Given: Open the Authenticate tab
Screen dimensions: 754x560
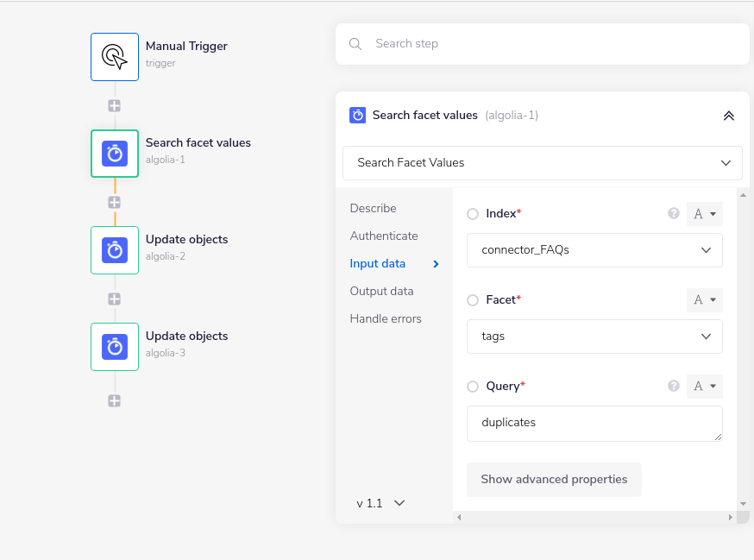Looking at the screenshot, I should pos(384,236).
